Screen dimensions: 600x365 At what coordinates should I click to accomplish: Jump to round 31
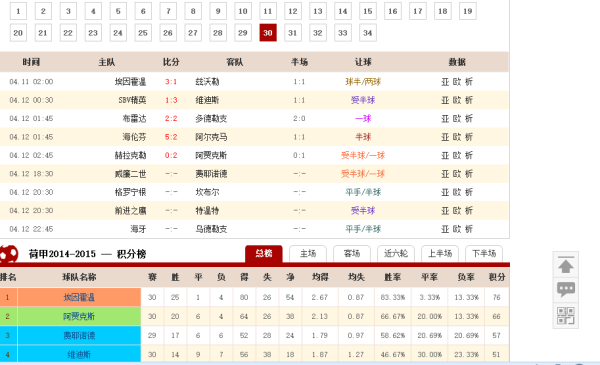click(293, 33)
